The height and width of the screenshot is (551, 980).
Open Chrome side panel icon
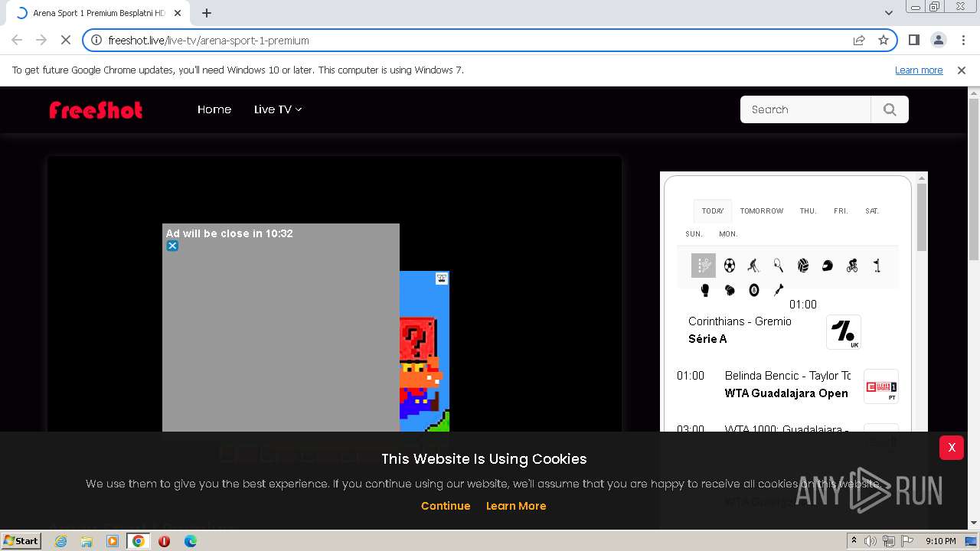pyautogui.click(x=913, y=40)
